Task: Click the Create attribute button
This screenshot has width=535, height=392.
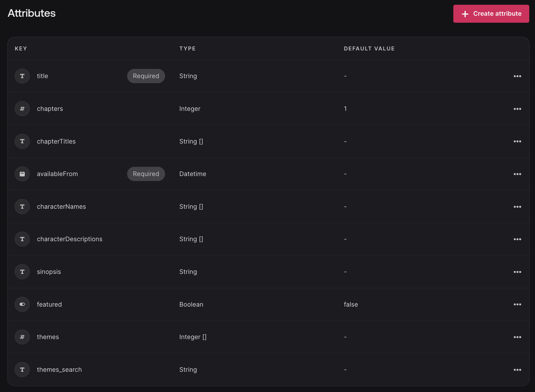Action: click(x=491, y=14)
